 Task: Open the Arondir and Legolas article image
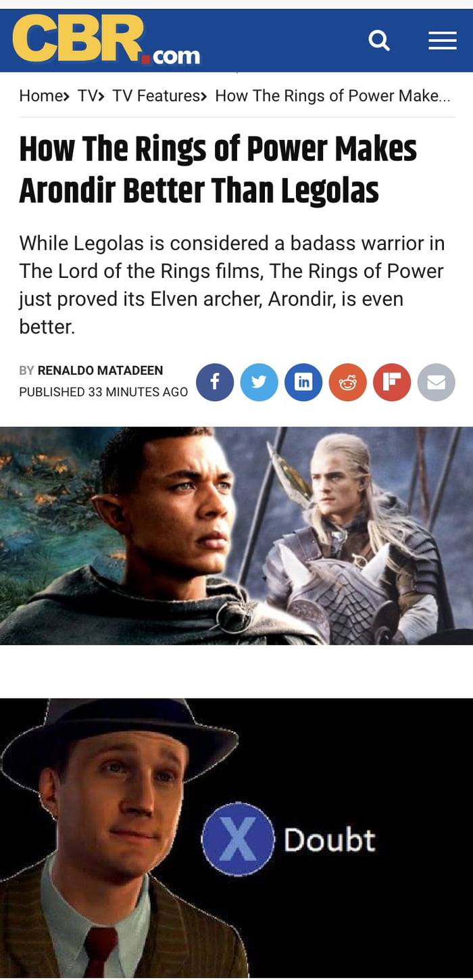pyautogui.click(x=236, y=536)
